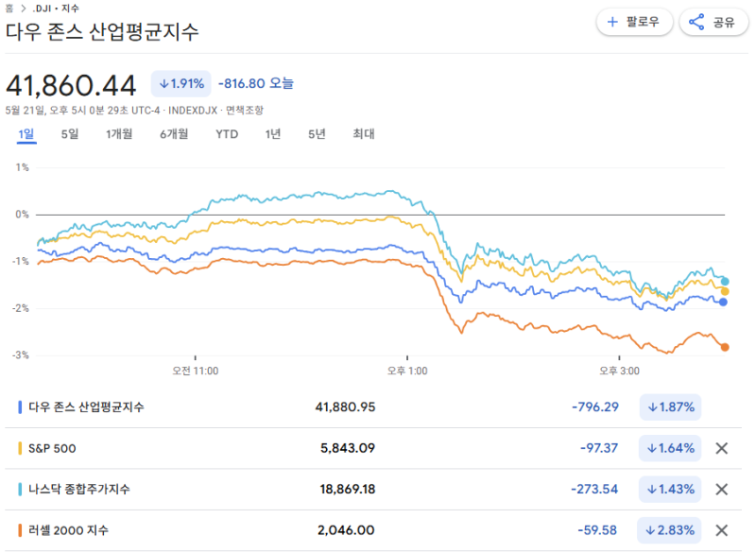The width and height of the screenshot is (756, 553).
Task: Click the 5,843.09 S&P 500 value
Action: click(348, 448)
